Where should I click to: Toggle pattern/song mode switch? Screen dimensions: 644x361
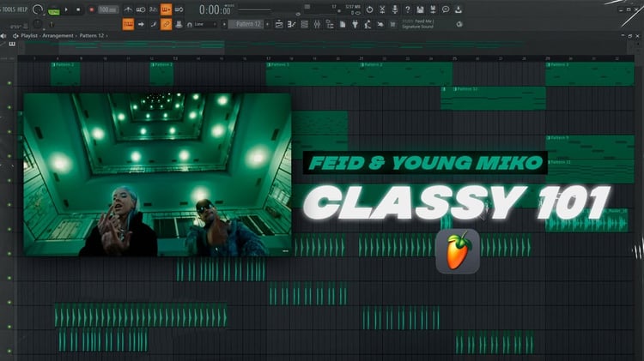tap(53, 10)
